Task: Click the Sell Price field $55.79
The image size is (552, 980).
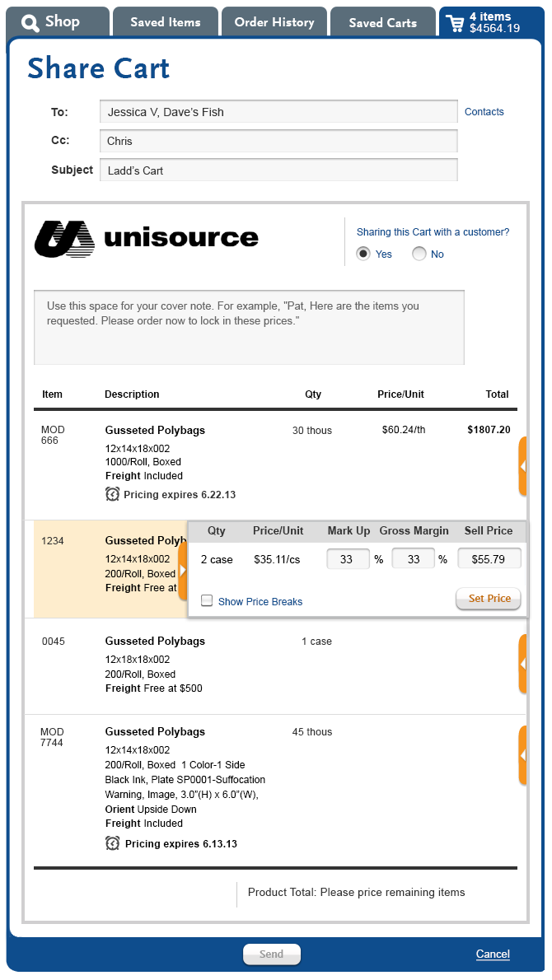Action: pyautogui.click(x=489, y=558)
